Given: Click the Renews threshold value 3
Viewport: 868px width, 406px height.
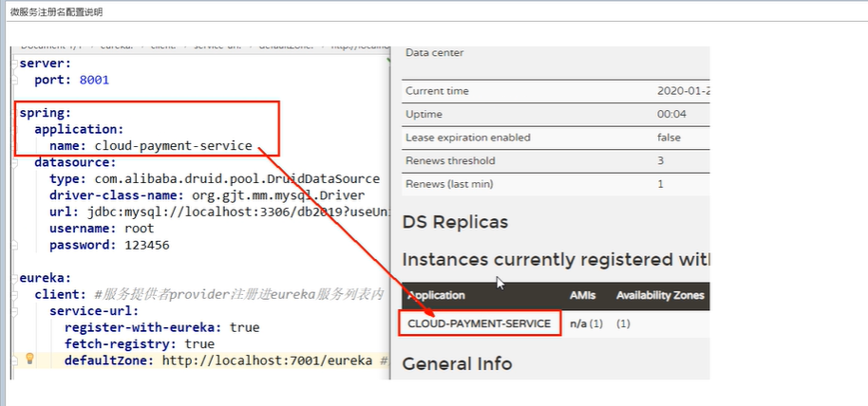Looking at the screenshot, I should [660, 161].
